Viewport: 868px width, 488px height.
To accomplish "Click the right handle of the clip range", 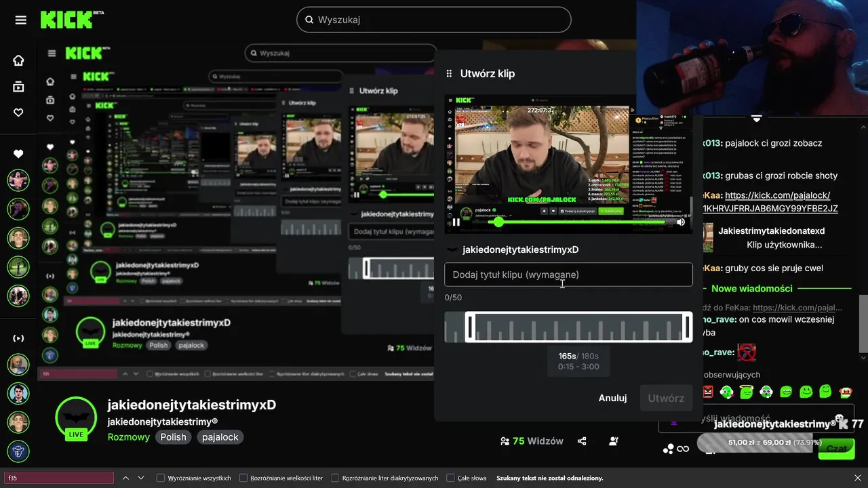I will [687, 327].
